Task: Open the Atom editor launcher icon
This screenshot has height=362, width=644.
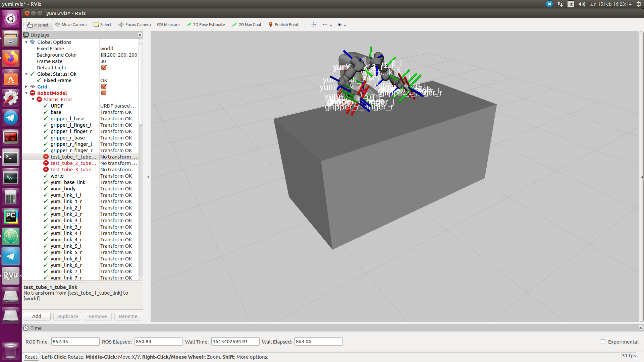Action: [x=11, y=237]
